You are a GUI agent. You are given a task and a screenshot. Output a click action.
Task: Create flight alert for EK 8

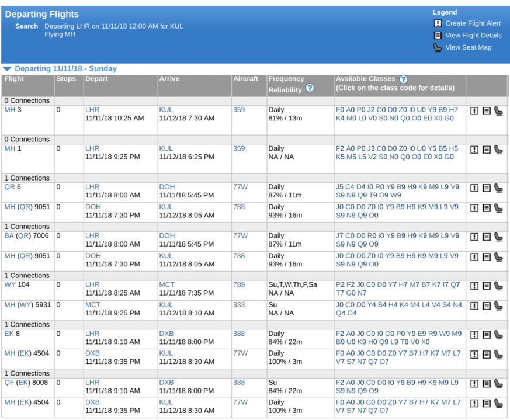tap(474, 335)
